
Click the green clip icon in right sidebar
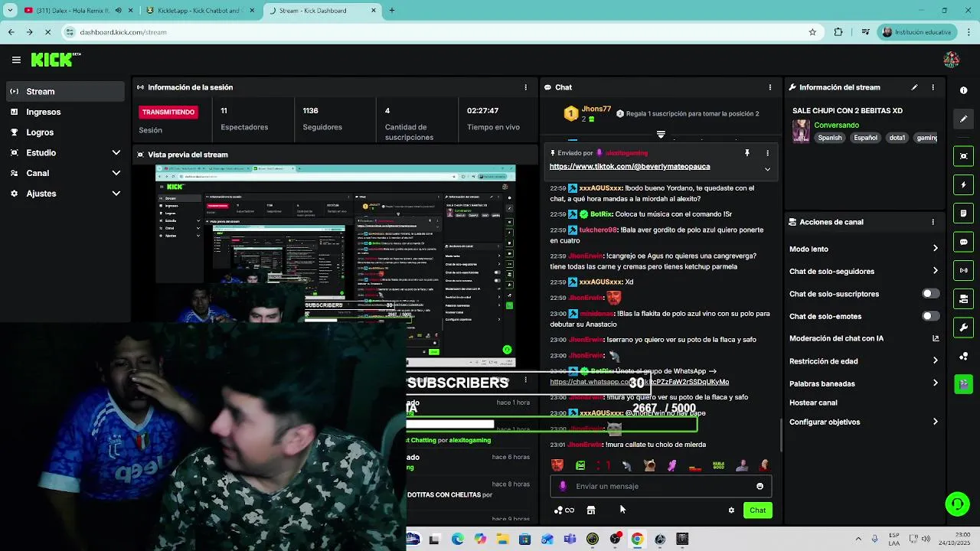click(963, 383)
